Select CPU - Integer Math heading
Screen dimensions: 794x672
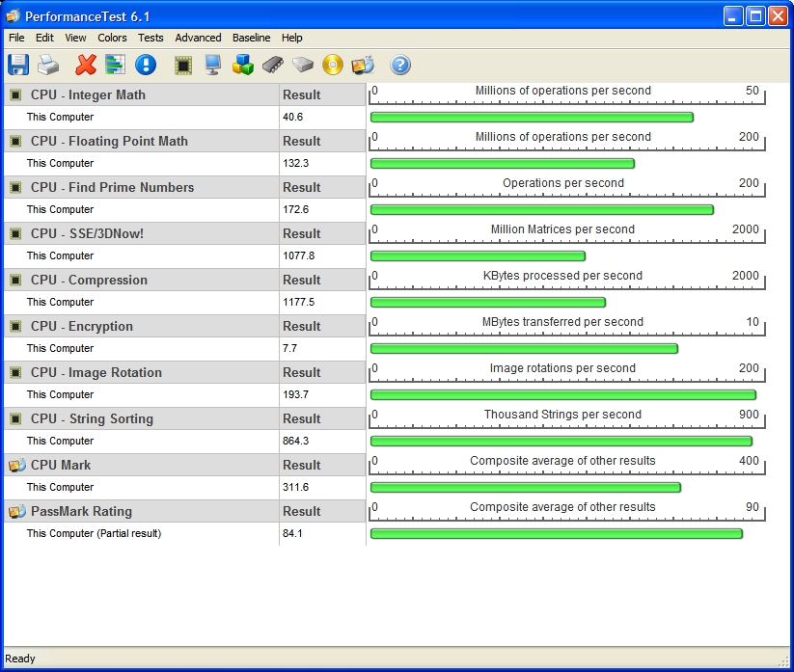[88, 94]
